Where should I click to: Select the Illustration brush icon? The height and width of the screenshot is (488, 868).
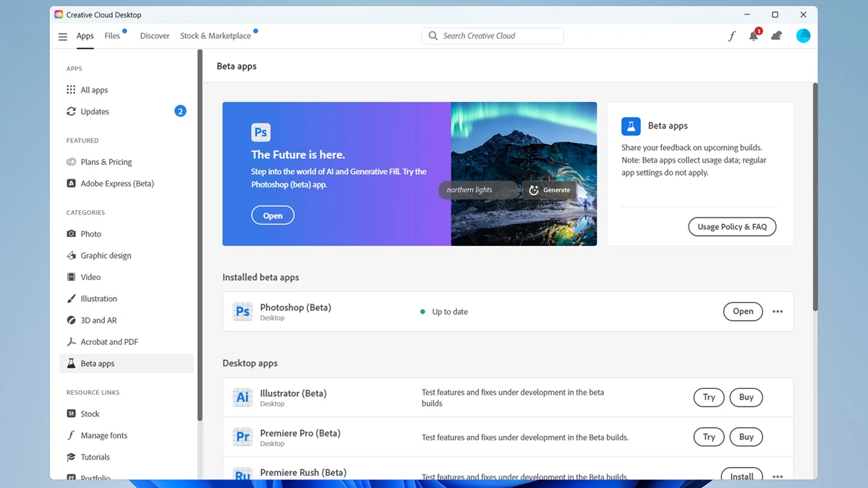click(71, 299)
